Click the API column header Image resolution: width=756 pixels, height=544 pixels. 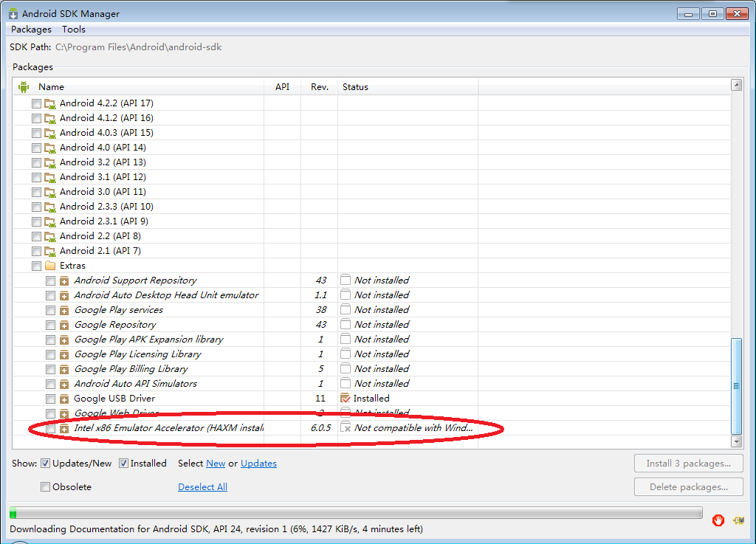(x=282, y=87)
